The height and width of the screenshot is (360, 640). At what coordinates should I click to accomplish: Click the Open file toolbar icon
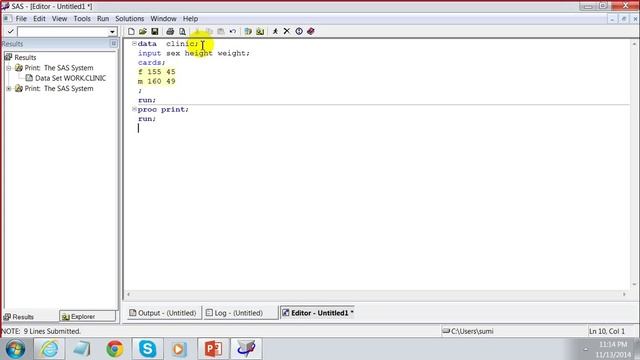(143, 31)
